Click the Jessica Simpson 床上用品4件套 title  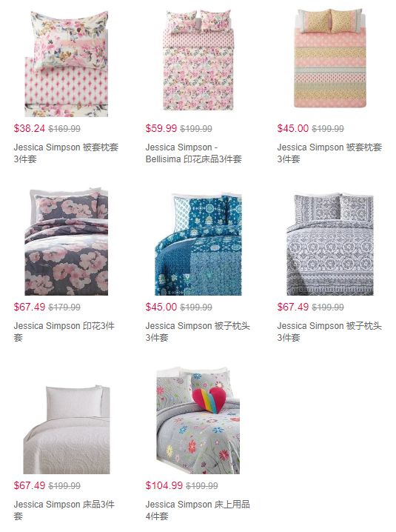198,510
